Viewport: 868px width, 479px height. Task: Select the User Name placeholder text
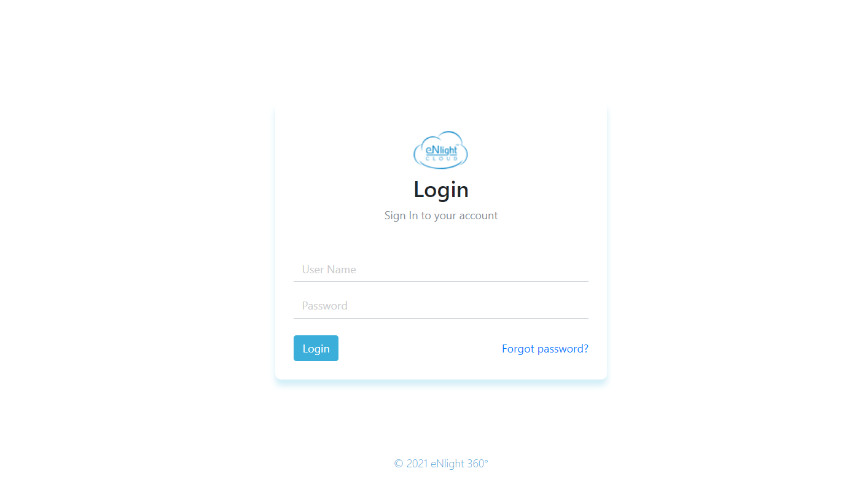tap(329, 270)
